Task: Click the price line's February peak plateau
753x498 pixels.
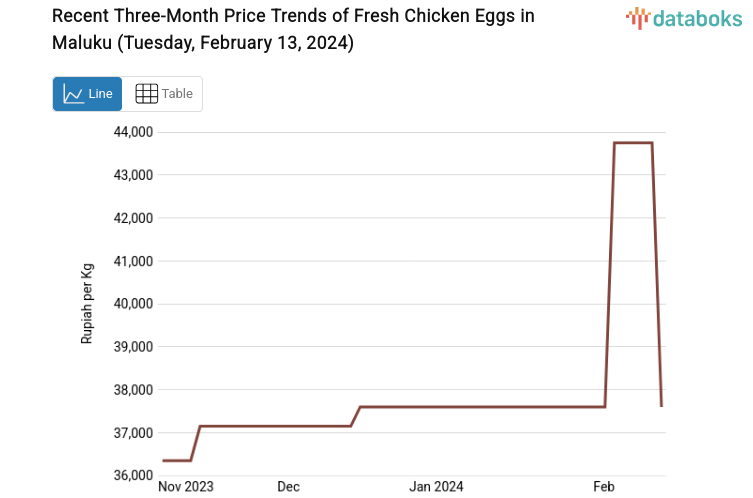Action: coord(633,143)
